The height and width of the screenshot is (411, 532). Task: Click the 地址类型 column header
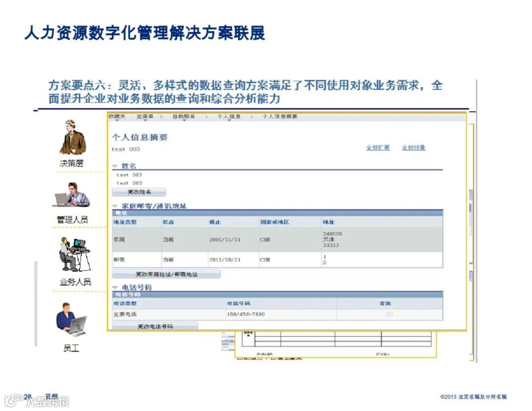click(125, 222)
